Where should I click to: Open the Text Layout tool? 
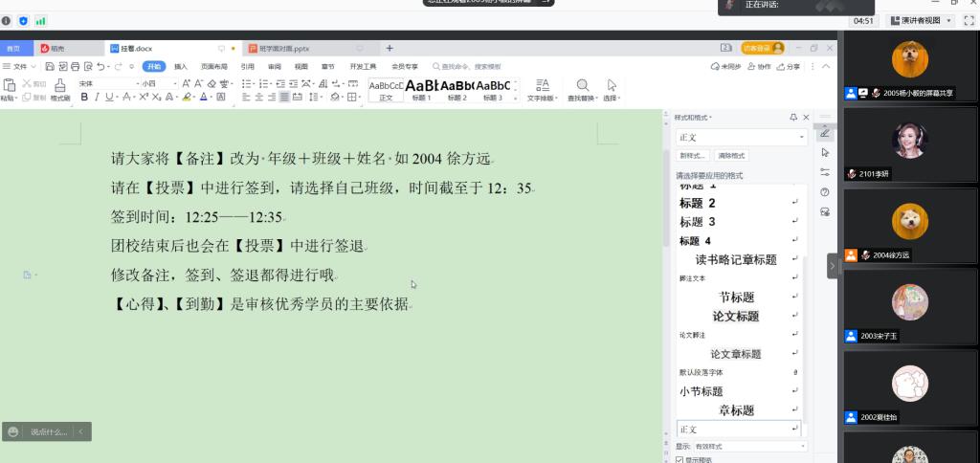pyautogui.click(x=542, y=86)
